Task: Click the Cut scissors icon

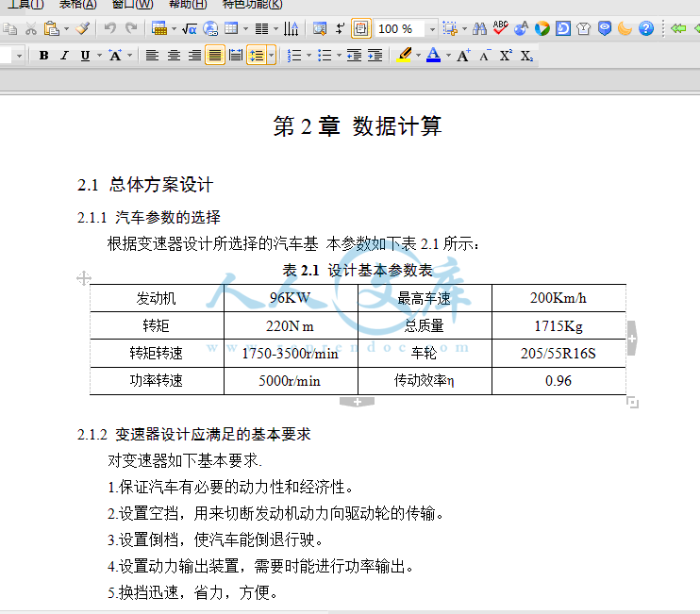Action: pos(31,29)
